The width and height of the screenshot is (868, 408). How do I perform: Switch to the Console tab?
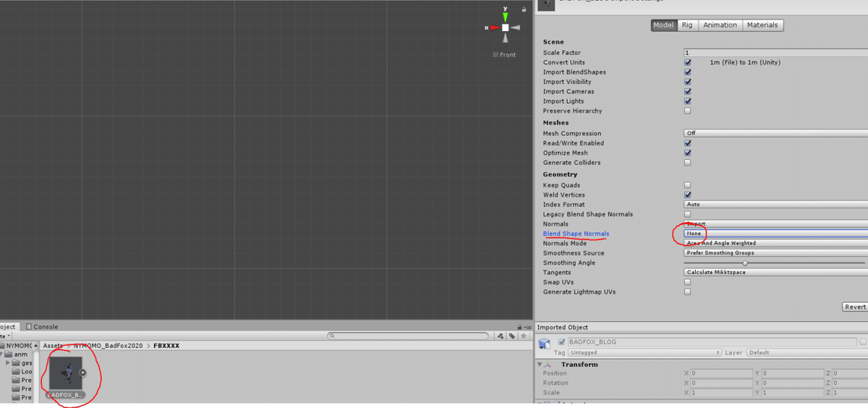42,327
